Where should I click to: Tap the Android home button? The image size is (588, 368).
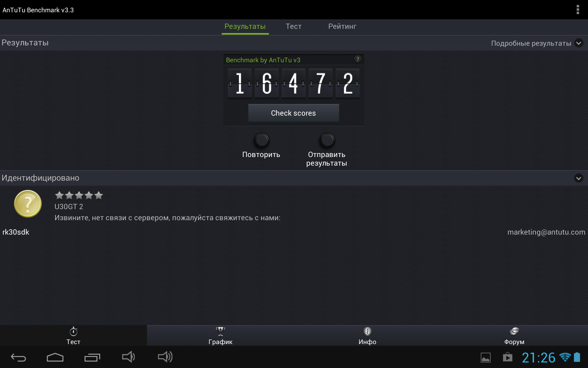[x=55, y=357]
